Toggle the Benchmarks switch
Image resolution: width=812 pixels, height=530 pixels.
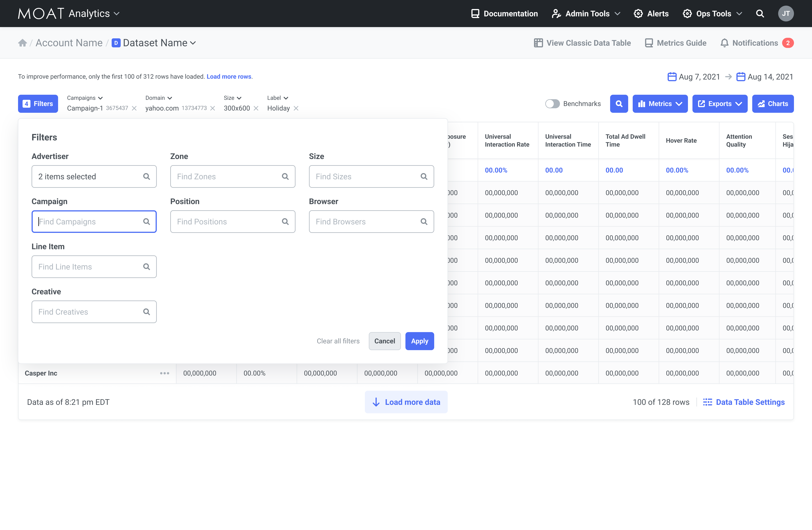[x=552, y=104]
